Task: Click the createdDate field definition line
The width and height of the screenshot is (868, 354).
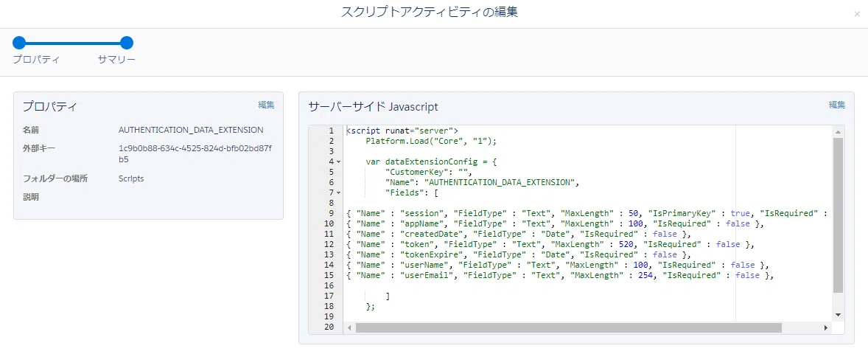Action: (x=518, y=234)
